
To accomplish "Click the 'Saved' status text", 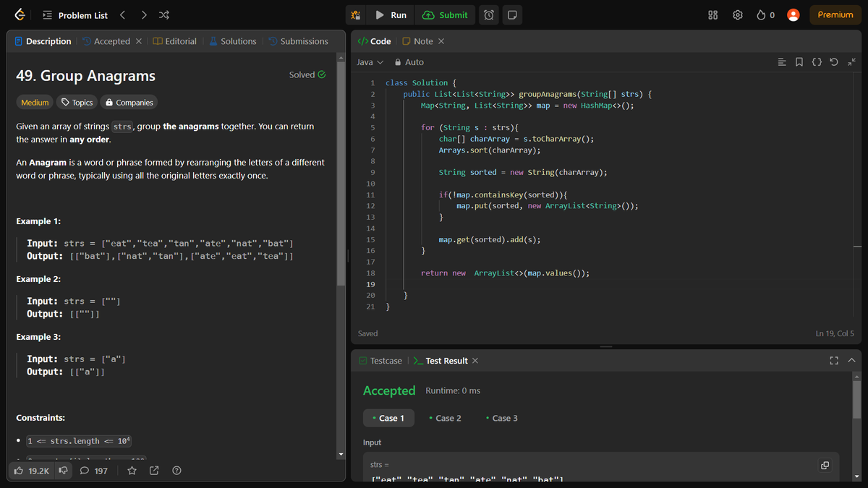I will coord(367,333).
